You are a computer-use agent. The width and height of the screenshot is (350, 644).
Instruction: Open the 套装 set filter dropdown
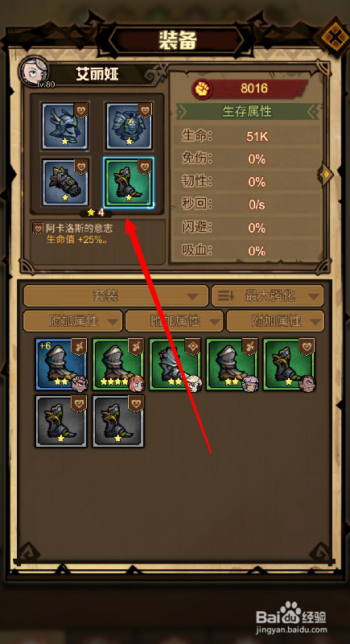(116, 295)
